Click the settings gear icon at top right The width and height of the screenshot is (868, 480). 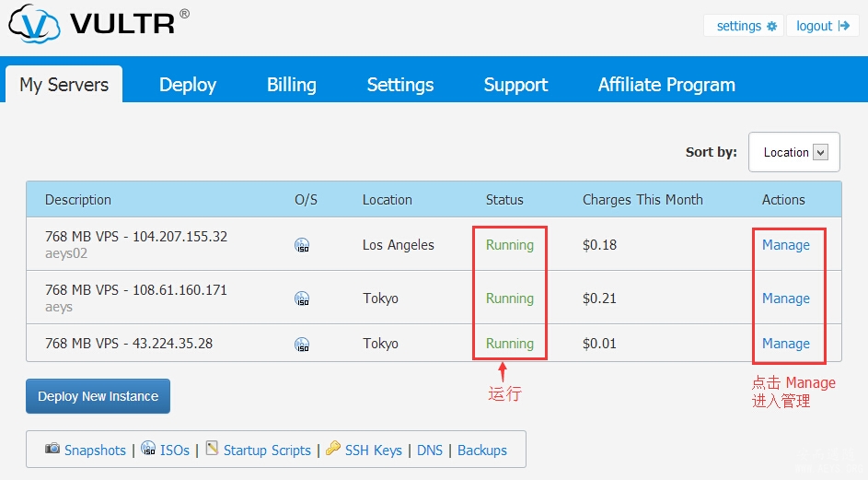pos(771,26)
